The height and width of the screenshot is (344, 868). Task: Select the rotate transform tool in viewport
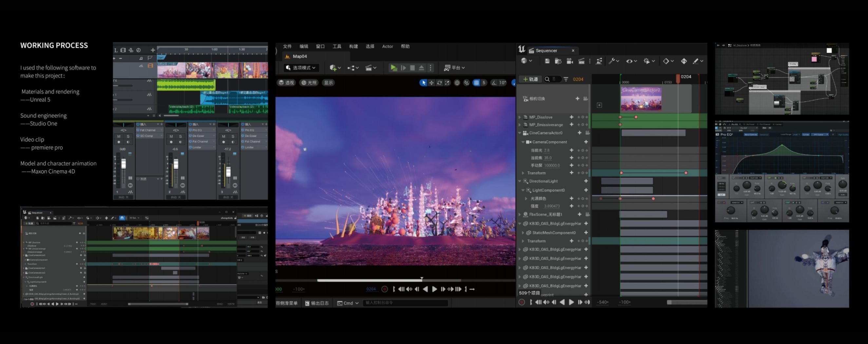tap(439, 83)
